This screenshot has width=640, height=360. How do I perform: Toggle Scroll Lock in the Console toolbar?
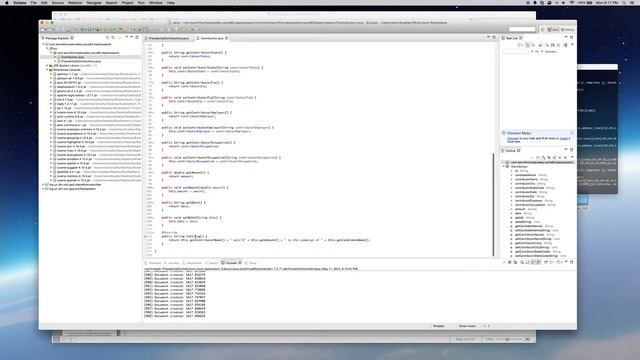point(527,262)
